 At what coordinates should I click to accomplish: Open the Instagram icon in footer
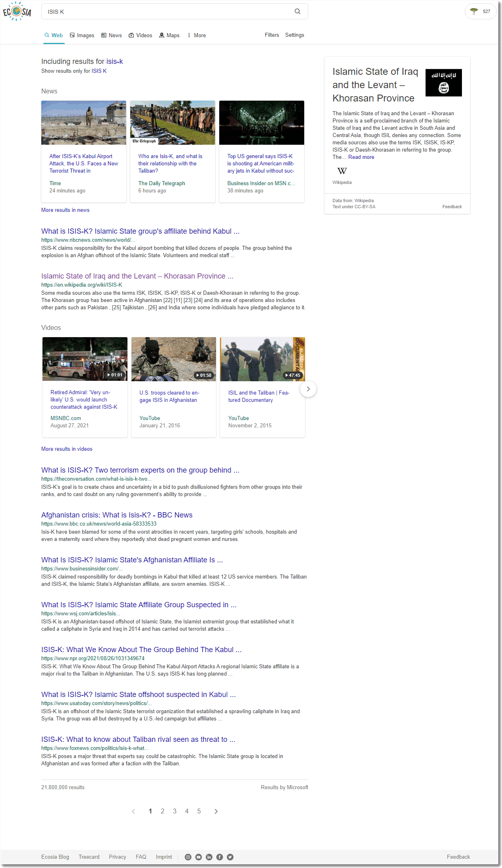[188, 857]
